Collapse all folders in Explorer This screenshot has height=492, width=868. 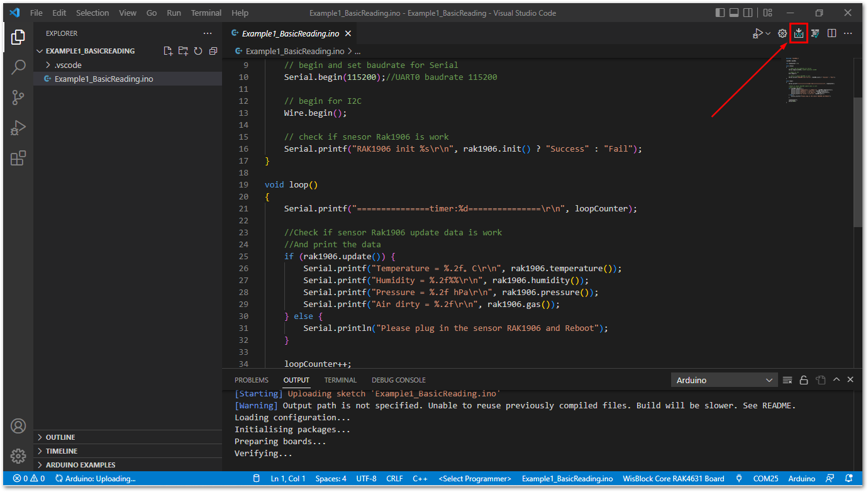[x=213, y=51]
